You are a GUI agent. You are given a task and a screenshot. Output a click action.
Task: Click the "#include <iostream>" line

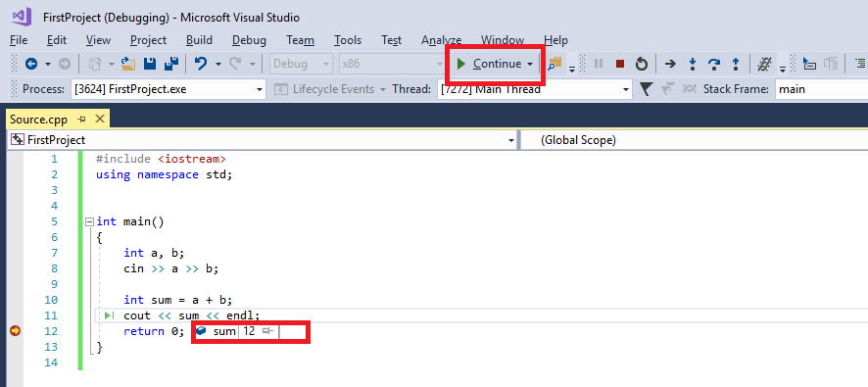161,160
